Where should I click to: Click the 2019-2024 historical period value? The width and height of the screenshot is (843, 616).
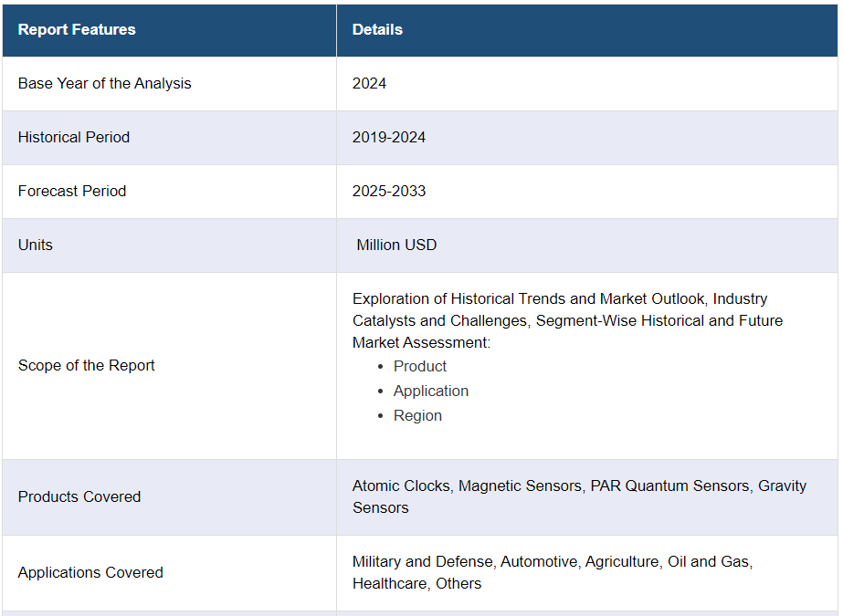(389, 137)
